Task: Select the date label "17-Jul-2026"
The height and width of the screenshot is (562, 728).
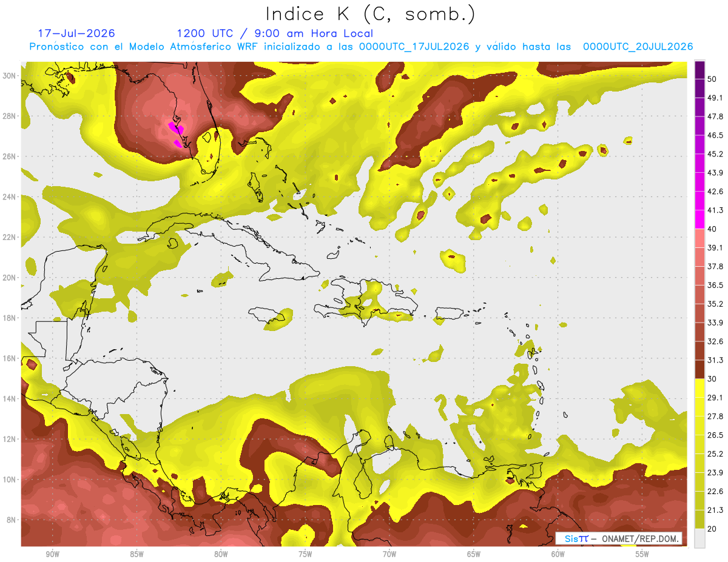Action: tap(76, 33)
